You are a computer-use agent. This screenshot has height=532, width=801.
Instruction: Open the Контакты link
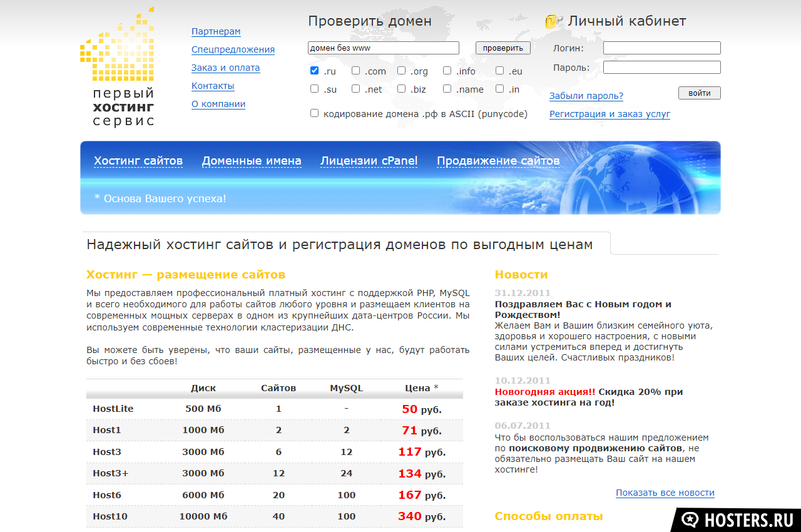[213, 86]
